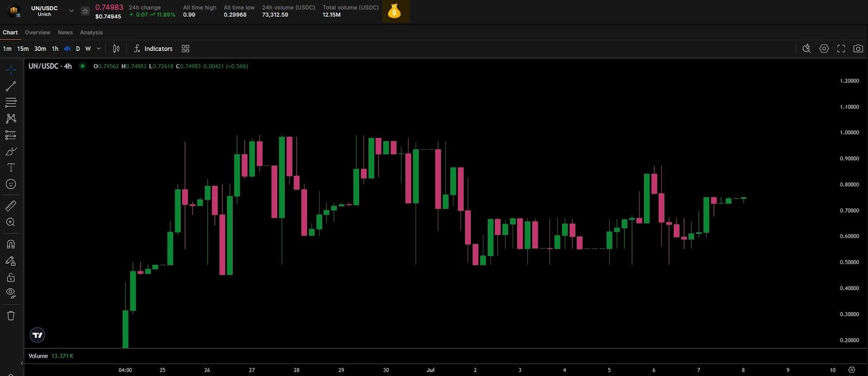Open the additional timeframes dropdown arrow

(99, 49)
